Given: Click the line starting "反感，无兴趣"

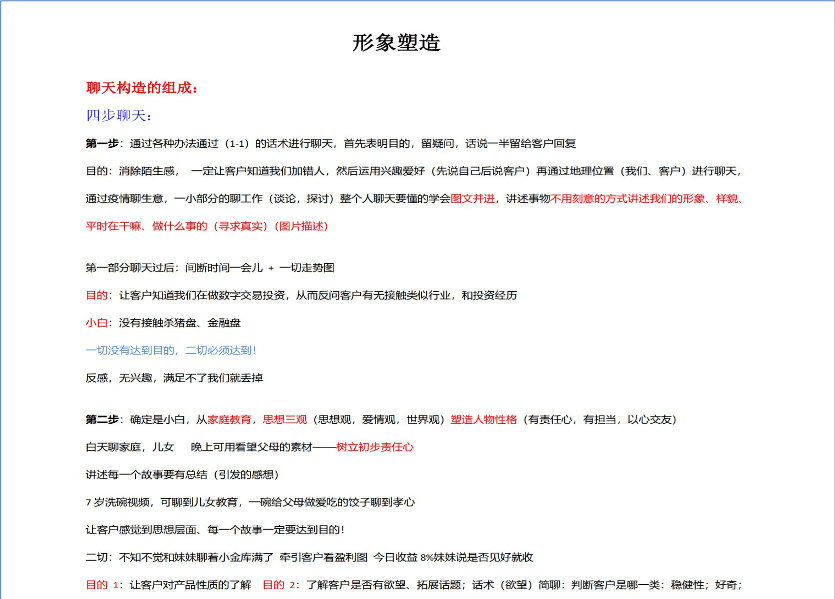Looking at the screenshot, I should tap(174, 378).
